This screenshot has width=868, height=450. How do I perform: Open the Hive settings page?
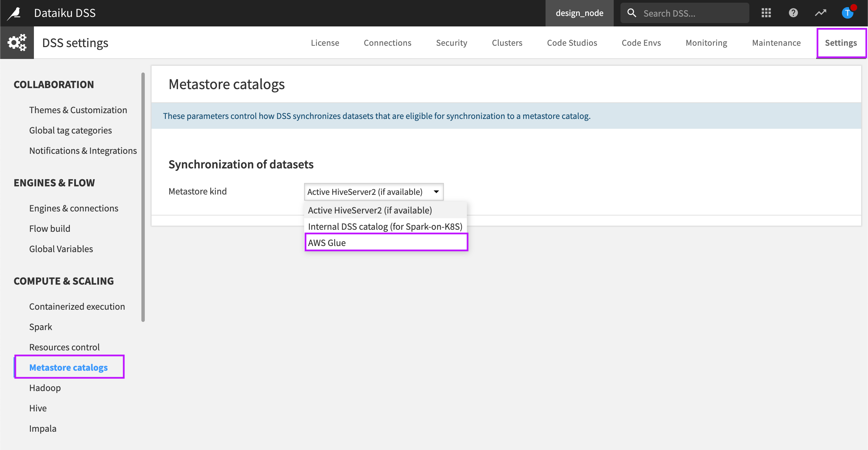point(38,408)
